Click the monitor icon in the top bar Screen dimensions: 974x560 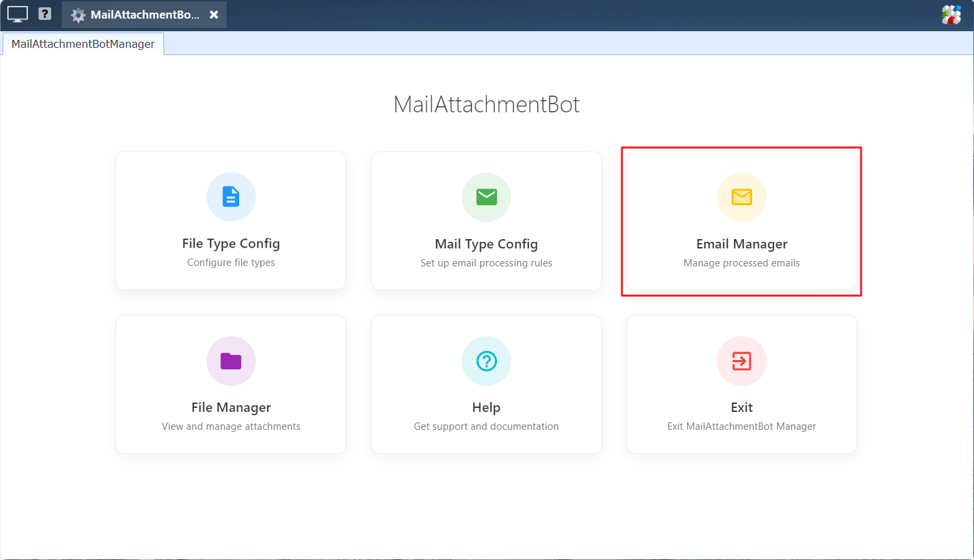[x=17, y=14]
